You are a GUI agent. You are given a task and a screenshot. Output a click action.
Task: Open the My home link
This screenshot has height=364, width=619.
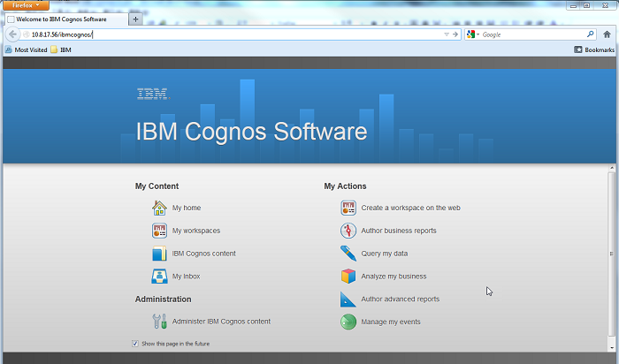coord(187,208)
